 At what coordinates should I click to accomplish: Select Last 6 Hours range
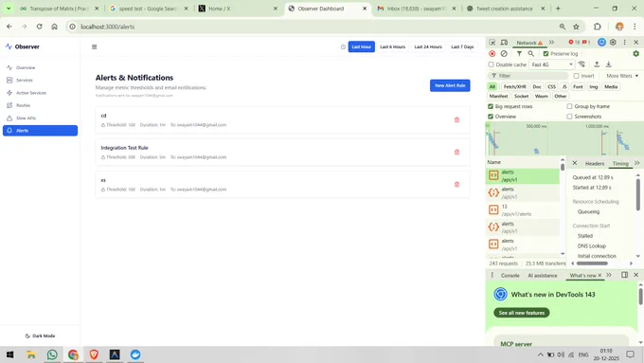(392, 46)
